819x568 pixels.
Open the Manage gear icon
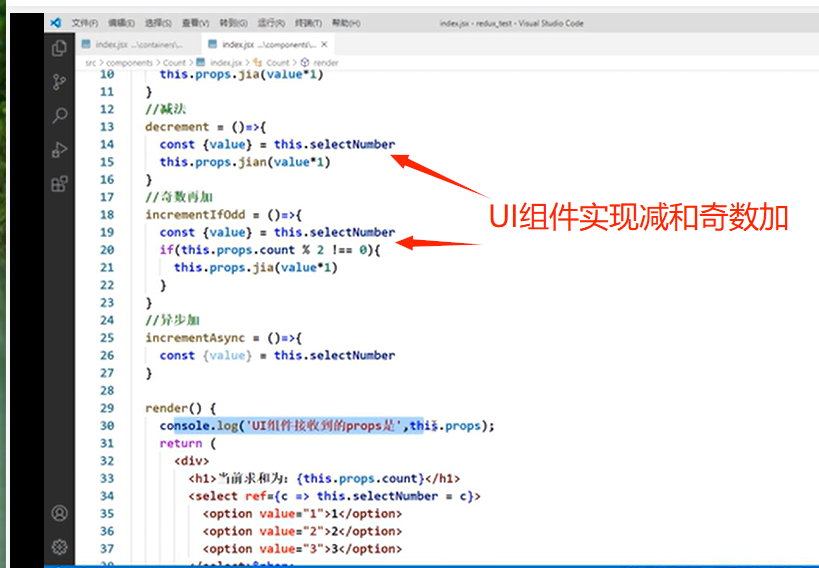pyautogui.click(x=60, y=547)
